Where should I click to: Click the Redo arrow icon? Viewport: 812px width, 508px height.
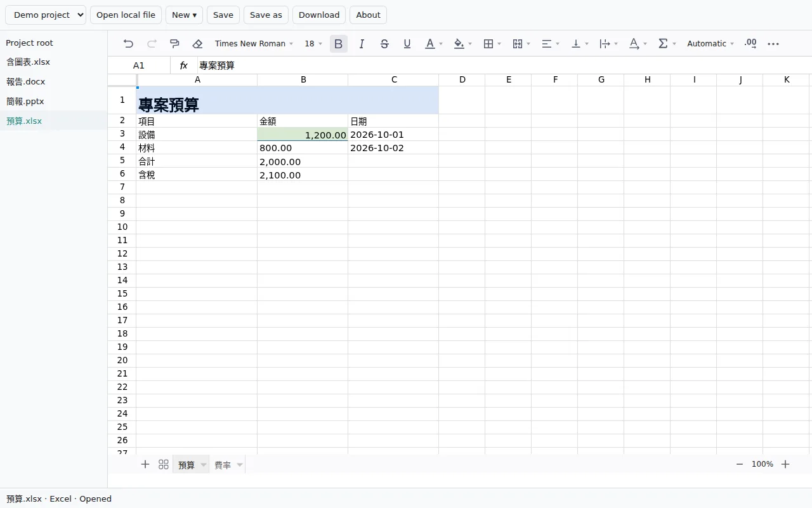point(152,44)
